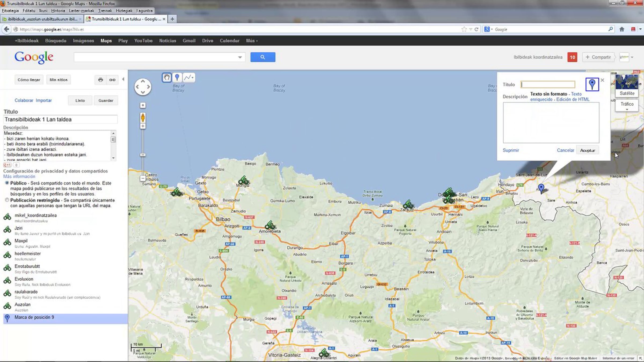Open the Laster-markak menu
Image resolution: width=644 pixels, height=362 pixels.
[x=82, y=11]
